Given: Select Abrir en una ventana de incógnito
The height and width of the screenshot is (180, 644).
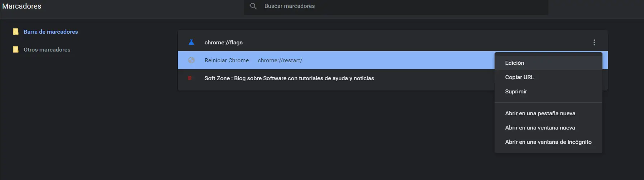Looking at the screenshot, I should tap(548, 142).
